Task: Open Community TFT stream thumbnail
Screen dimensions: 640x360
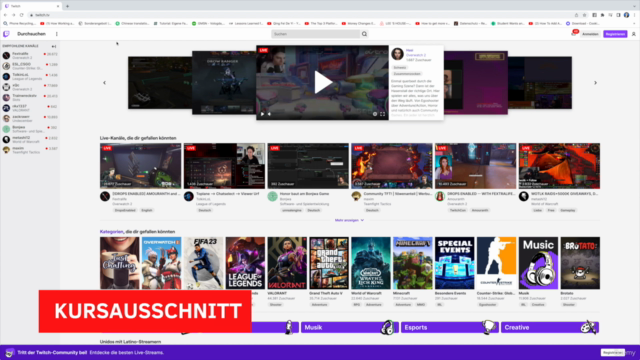Action: [x=391, y=166]
